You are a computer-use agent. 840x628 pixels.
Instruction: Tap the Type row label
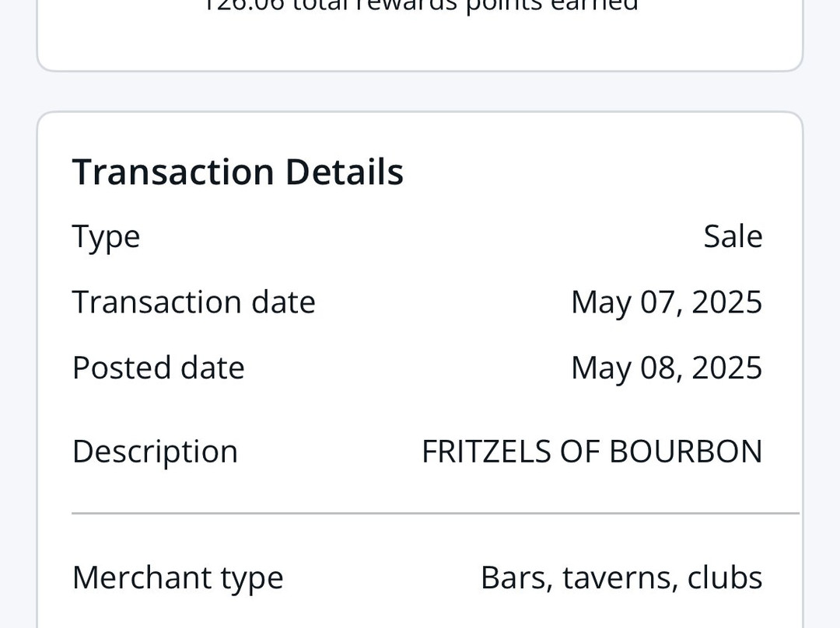tap(106, 237)
